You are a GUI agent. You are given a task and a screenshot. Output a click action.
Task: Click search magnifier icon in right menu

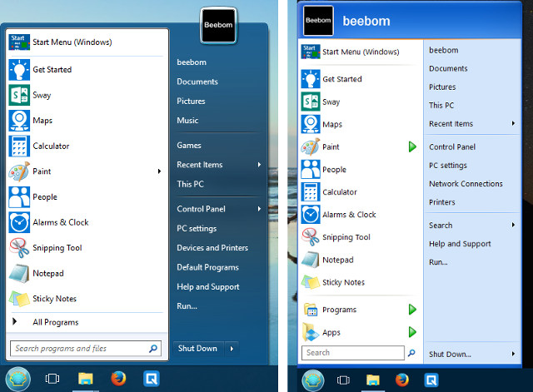tap(411, 353)
